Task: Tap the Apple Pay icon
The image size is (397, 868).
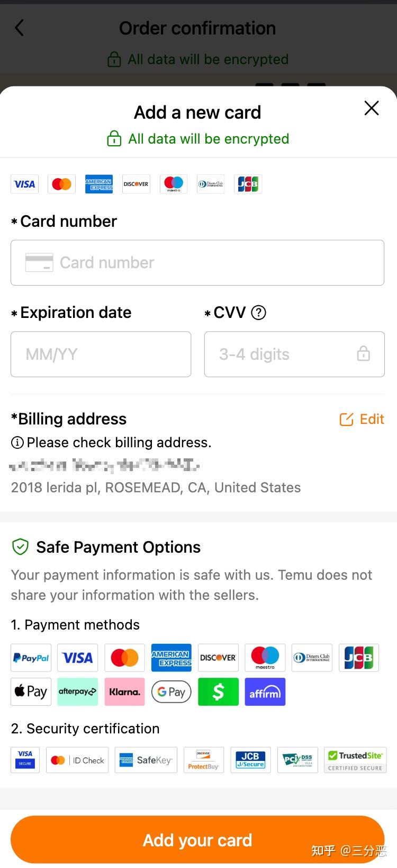Action: [31, 692]
